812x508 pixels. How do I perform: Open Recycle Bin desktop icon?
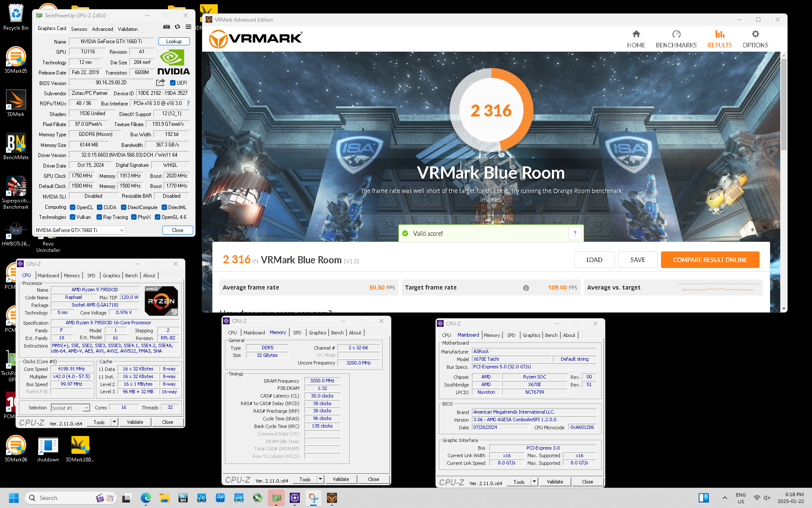click(x=16, y=18)
